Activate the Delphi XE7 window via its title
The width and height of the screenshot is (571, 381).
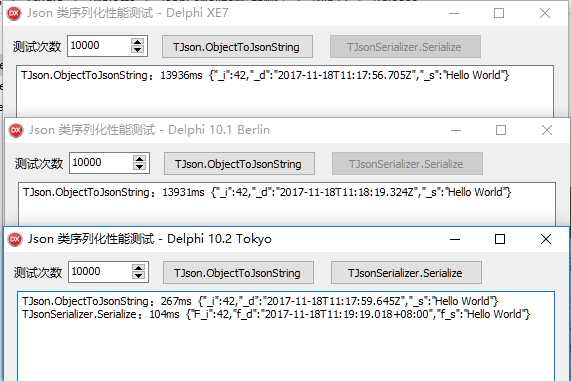coord(127,13)
